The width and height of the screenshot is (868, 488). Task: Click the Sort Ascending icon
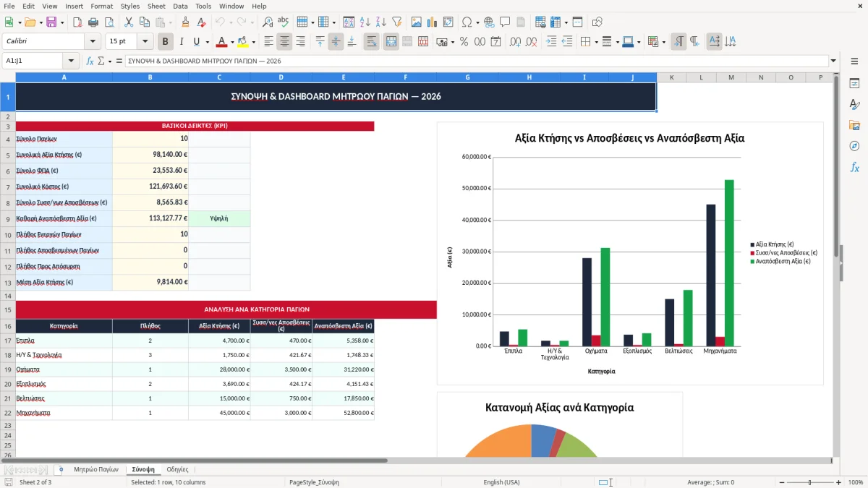click(x=365, y=22)
